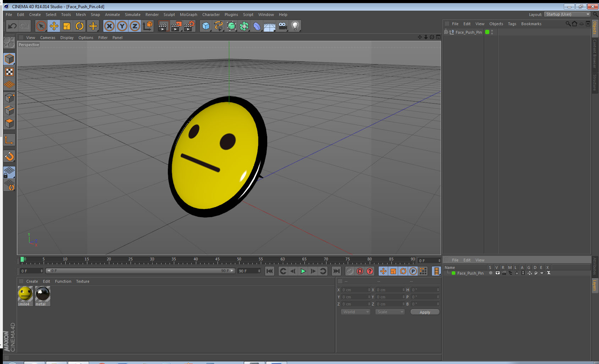
Task: Add a Floor environment object
Action: pos(270,26)
